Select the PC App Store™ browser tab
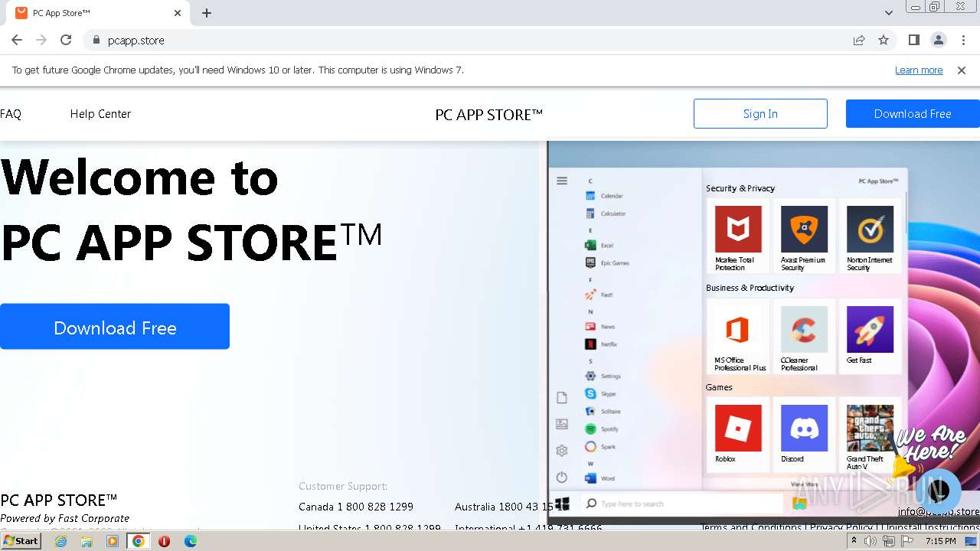Viewport: 980px width, 551px height. point(100,13)
